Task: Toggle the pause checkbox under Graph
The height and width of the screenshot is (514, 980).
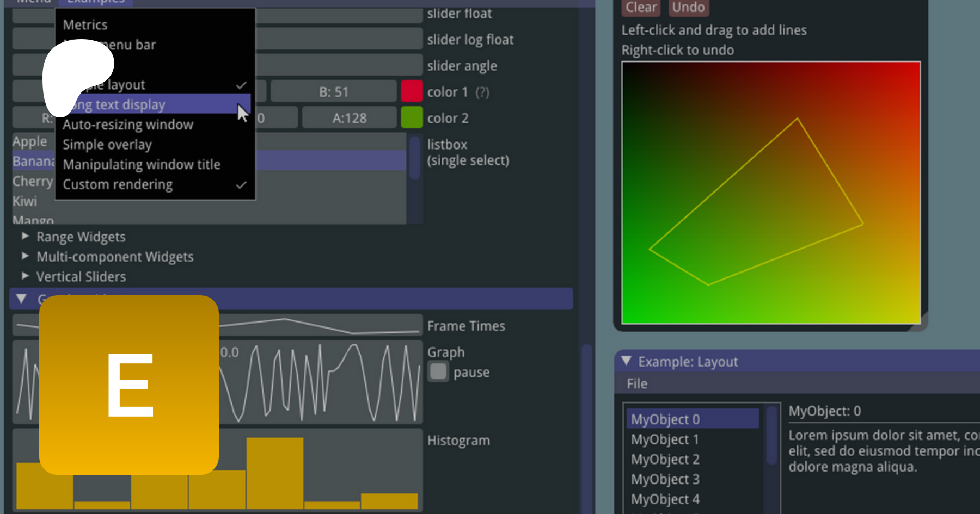Action: coord(438,372)
